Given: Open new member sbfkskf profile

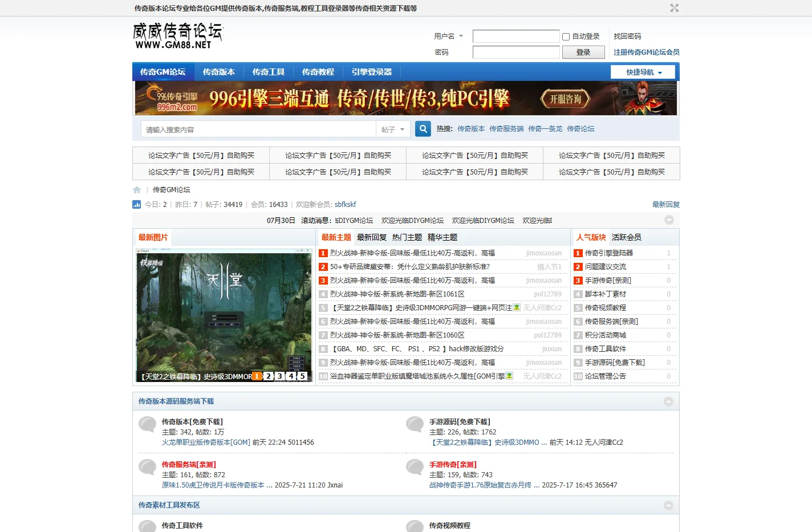Looking at the screenshot, I should click(x=345, y=204).
